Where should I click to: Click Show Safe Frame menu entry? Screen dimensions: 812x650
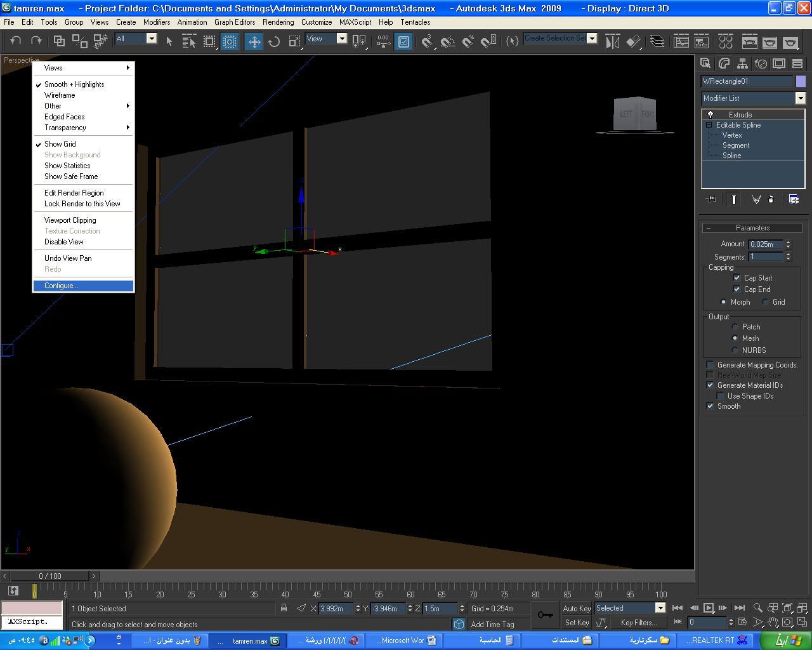point(83,176)
